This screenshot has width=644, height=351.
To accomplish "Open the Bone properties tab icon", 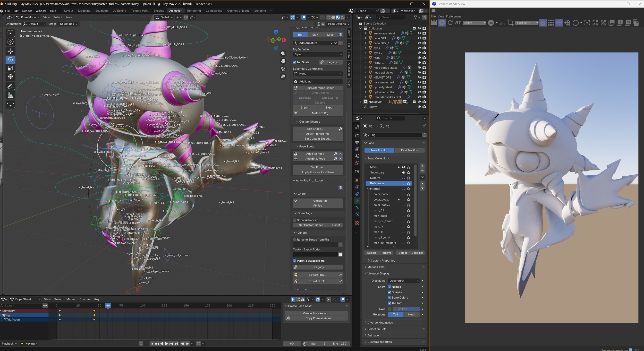I will pos(357,207).
